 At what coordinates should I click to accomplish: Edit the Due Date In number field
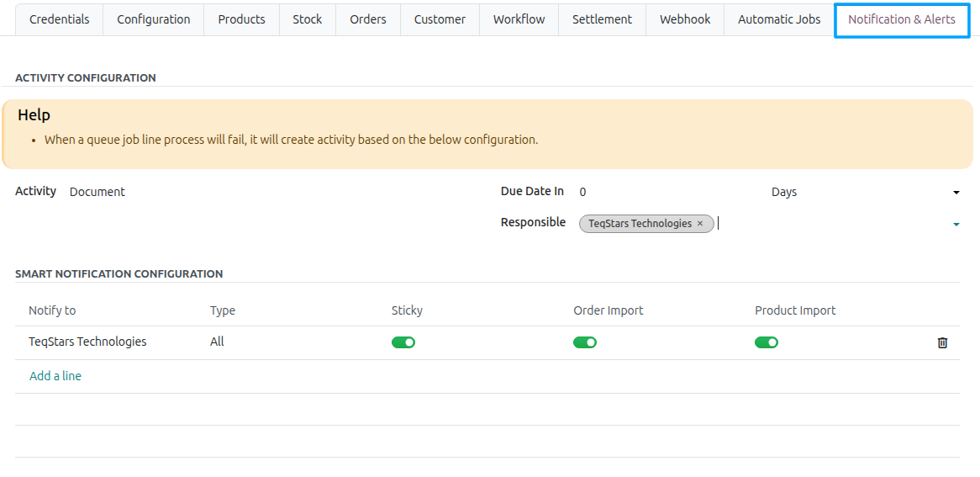pyautogui.click(x=669, y=192)
